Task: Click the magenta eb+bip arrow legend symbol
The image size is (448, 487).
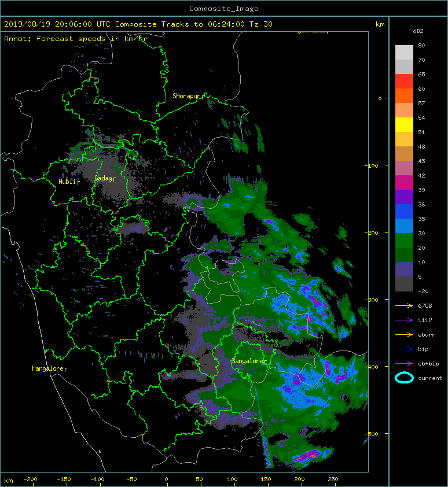Action: pyautogui.click(x=404, y=364)
